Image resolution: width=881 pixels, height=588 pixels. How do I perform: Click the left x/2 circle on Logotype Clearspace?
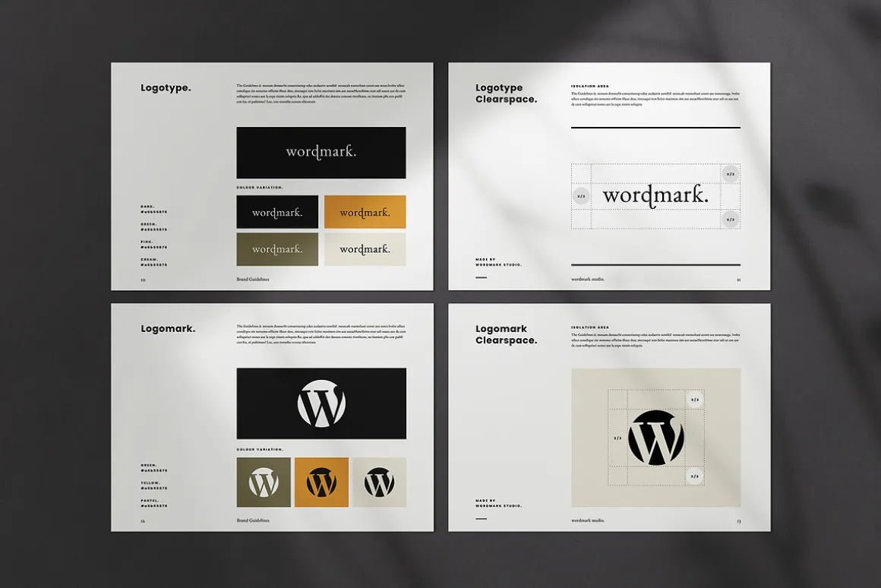(582, 196)
